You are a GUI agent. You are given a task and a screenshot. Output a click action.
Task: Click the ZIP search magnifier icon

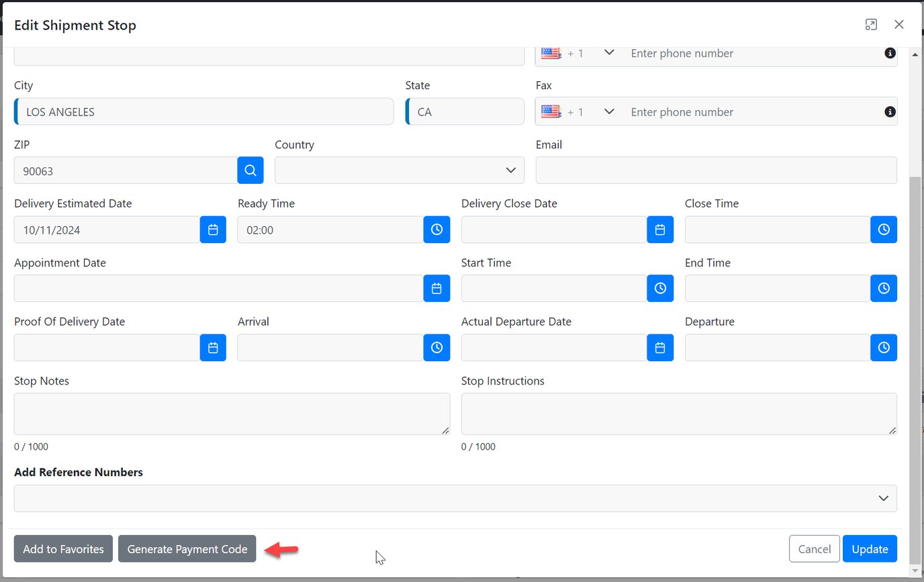(250, 171)
